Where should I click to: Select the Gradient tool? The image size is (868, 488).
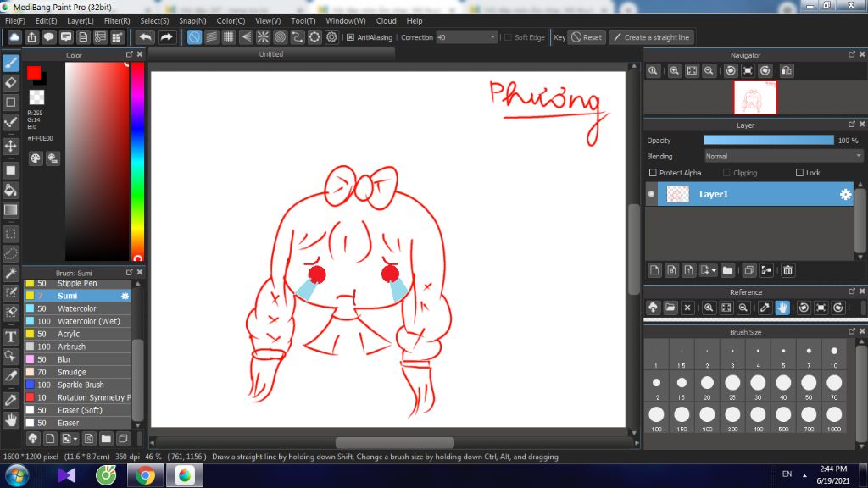[10, 210]
